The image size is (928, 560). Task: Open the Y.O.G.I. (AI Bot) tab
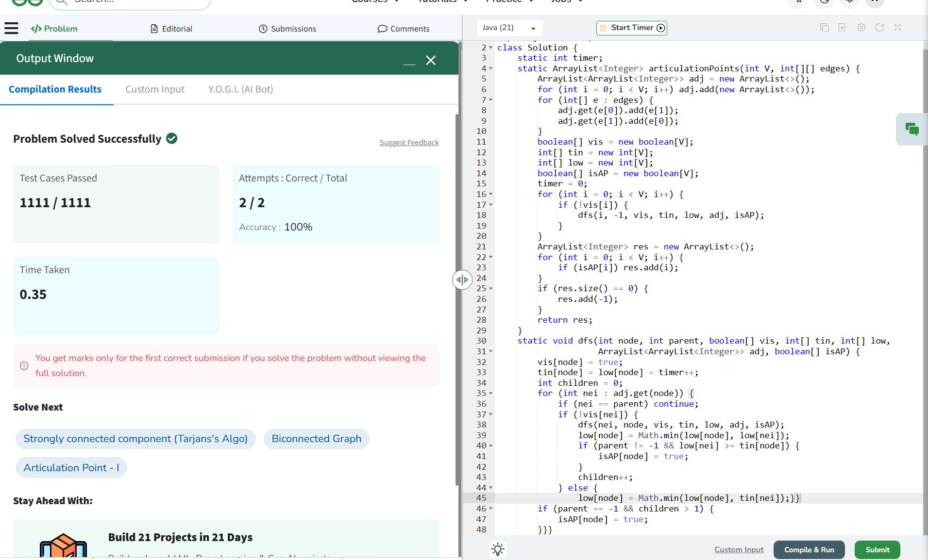pyautogui.click(x=240, y=89)
